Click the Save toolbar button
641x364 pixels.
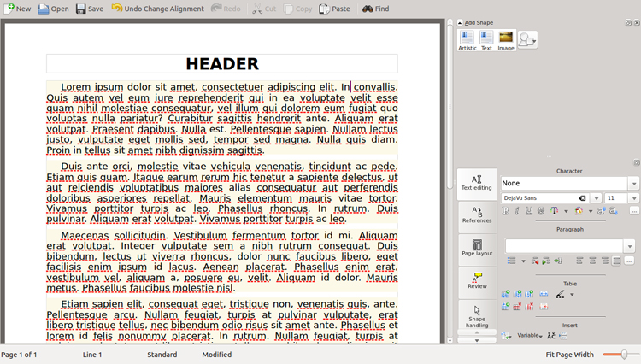[x=90, y=9]
